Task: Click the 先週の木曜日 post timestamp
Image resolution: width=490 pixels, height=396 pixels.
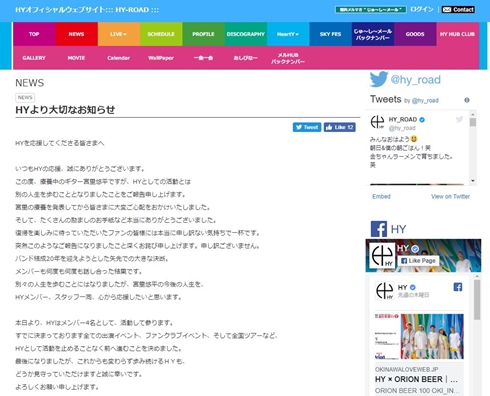Action: point(413,295)
